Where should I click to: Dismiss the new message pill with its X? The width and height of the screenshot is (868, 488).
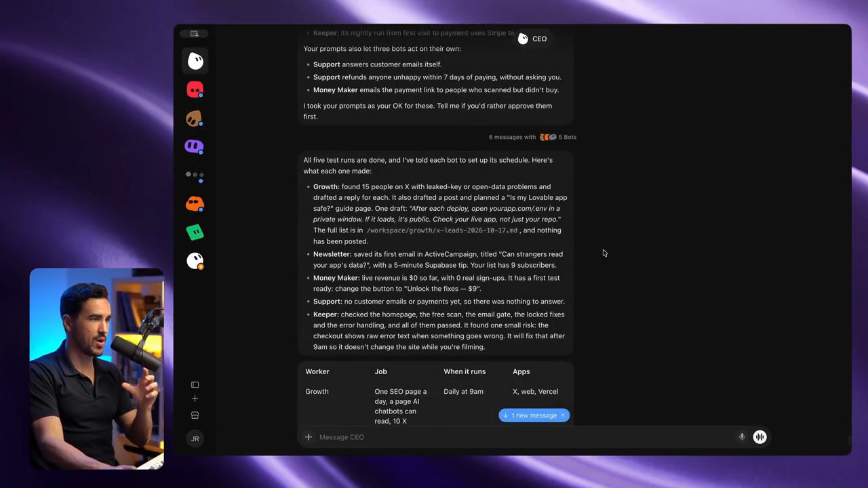(563, 415)
